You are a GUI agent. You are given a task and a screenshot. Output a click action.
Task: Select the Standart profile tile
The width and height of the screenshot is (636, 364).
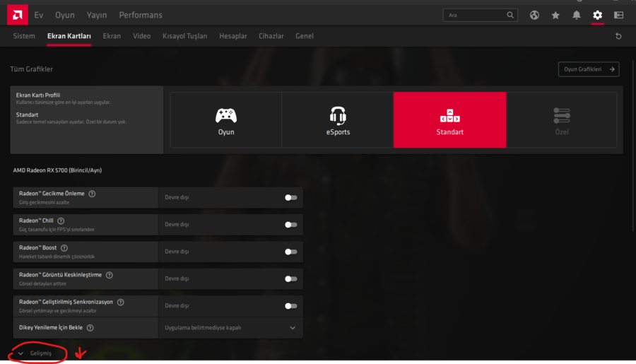coord(450,119)
